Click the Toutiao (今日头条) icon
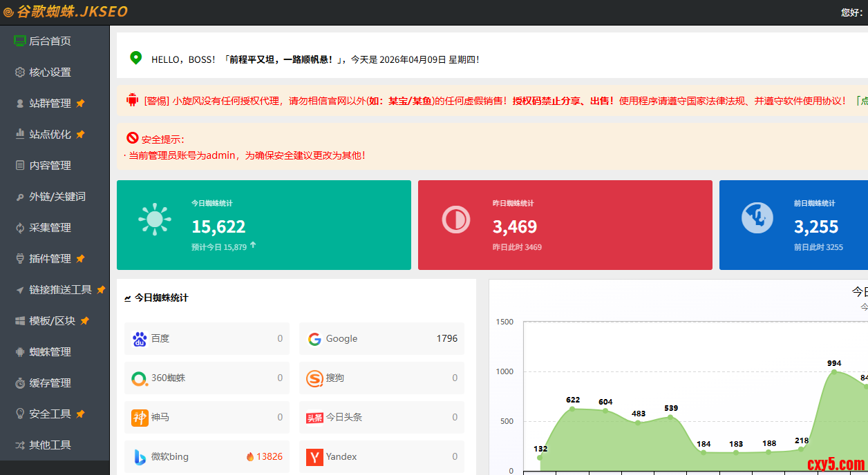 (314, 418)
